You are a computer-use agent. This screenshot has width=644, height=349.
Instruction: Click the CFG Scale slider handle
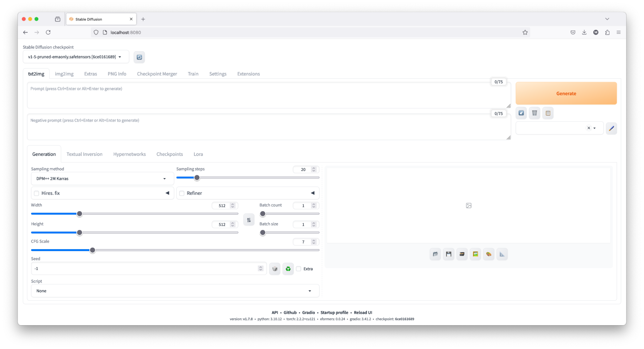tap(92, 250)
